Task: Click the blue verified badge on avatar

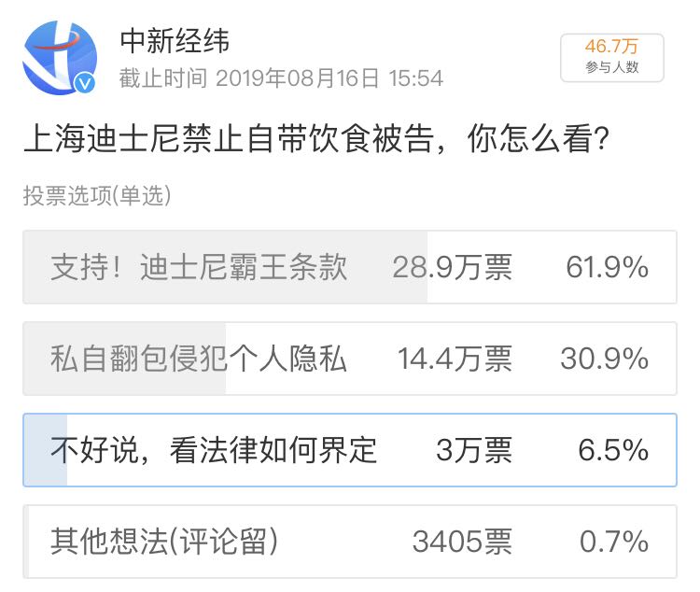Action: click(87, 84)
